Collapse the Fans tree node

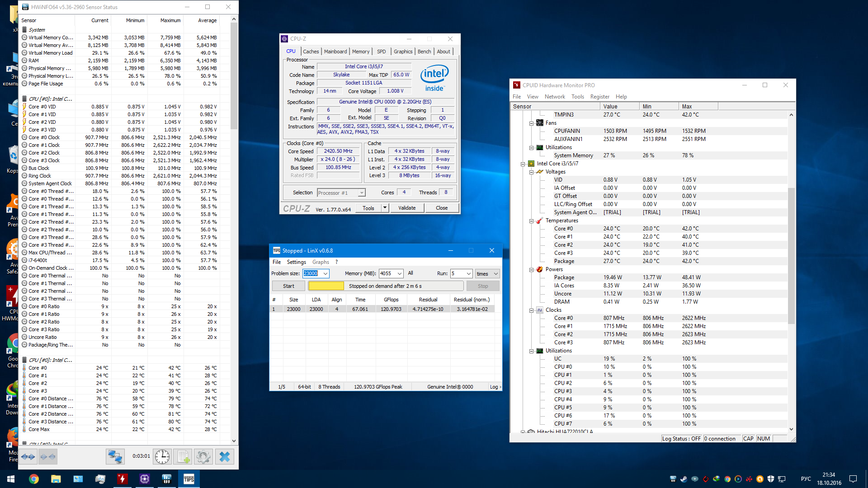click(x=532, y=123)
